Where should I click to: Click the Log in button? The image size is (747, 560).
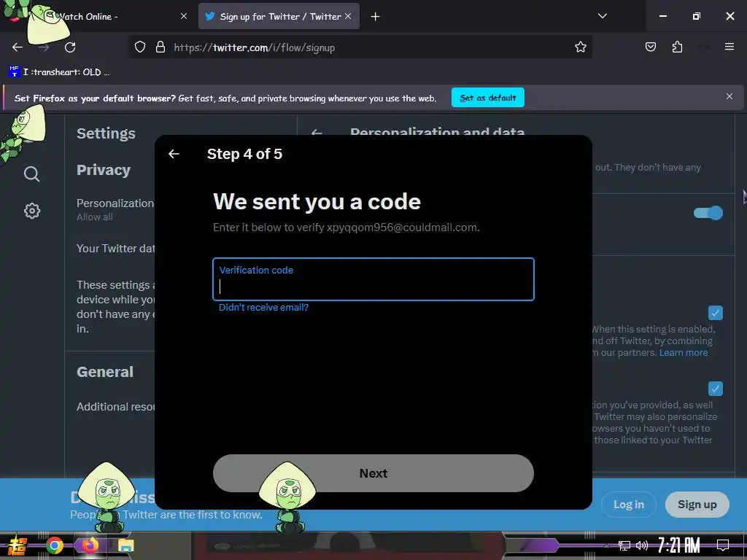(x=628, y=505)
